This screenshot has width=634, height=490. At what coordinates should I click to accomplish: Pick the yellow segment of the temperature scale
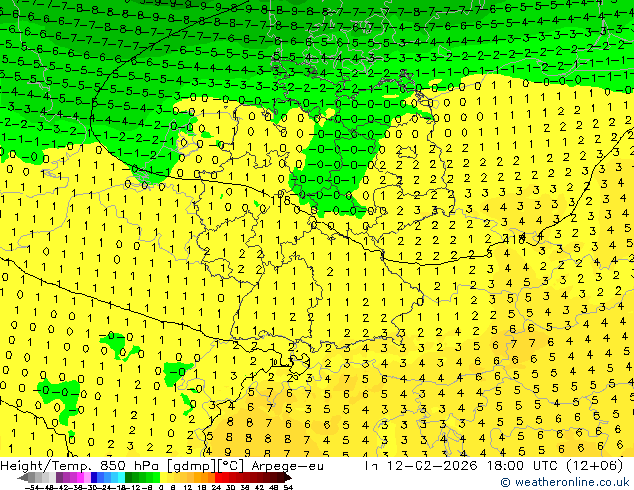coord(163,477)
